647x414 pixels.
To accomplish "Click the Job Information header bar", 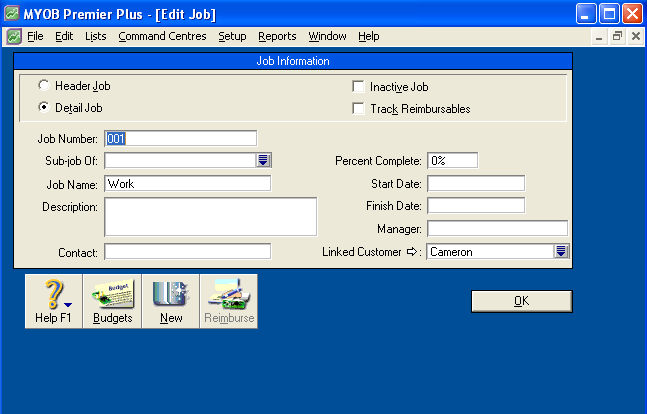I will [x=293, y=61].
